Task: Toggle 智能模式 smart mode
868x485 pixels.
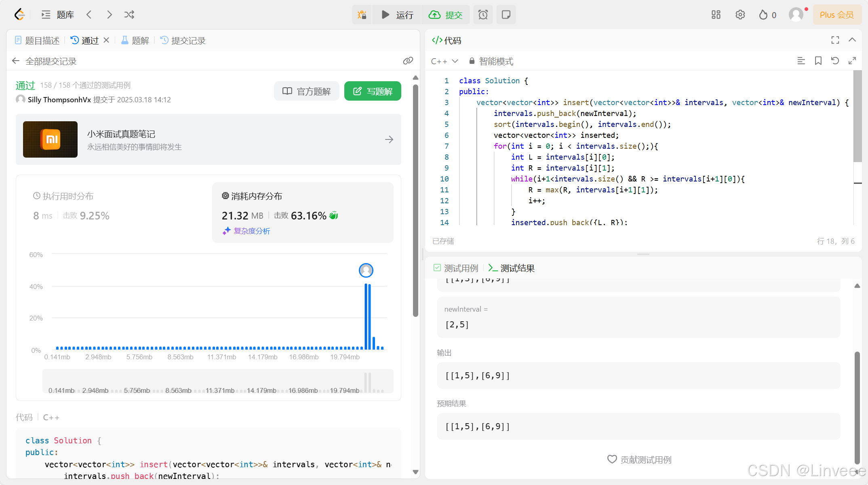Action: tap(491, 61)
